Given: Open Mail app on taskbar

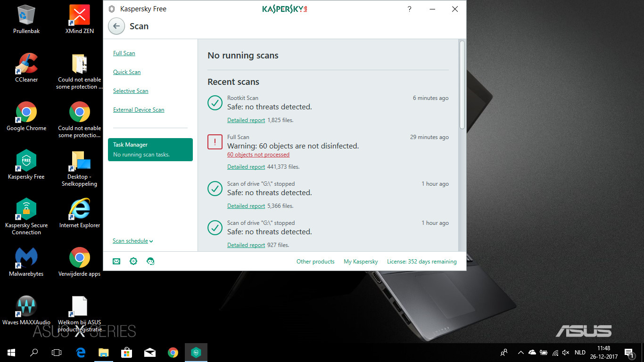Looking at the screenshot, I should 149,352.
